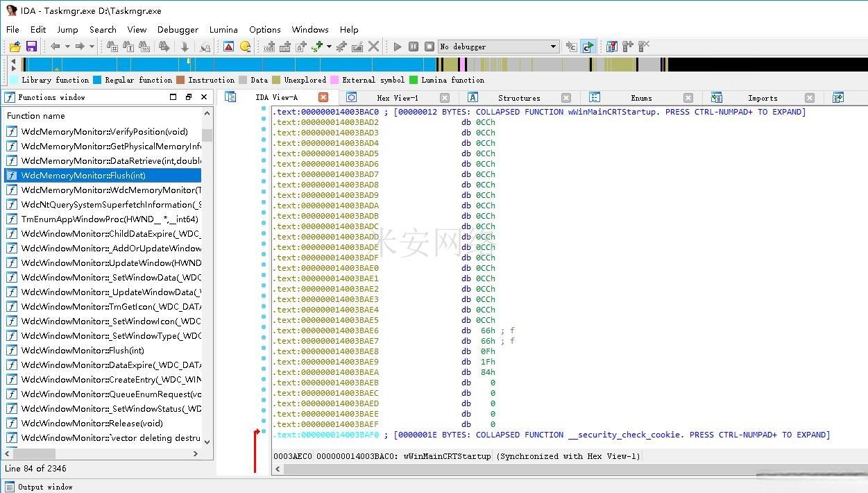Click the green 's' string icon
Viewport: 868px width, 493px height.
pos(318,47)
